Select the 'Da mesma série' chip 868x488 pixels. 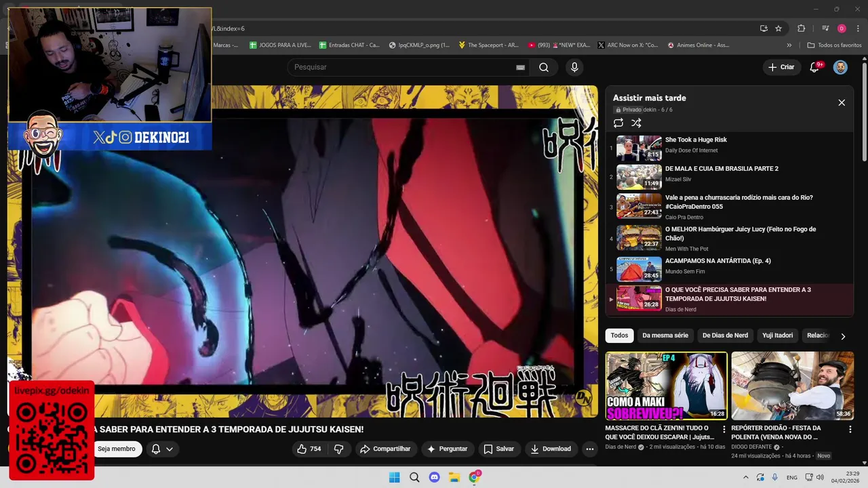pyautogui.click(x=665, y=335)
